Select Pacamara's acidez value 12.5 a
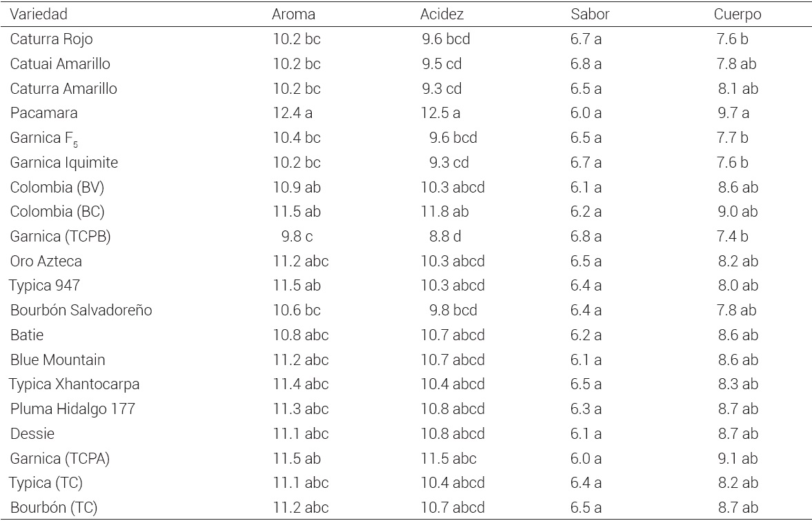812x521 pixels. [442, 113]
